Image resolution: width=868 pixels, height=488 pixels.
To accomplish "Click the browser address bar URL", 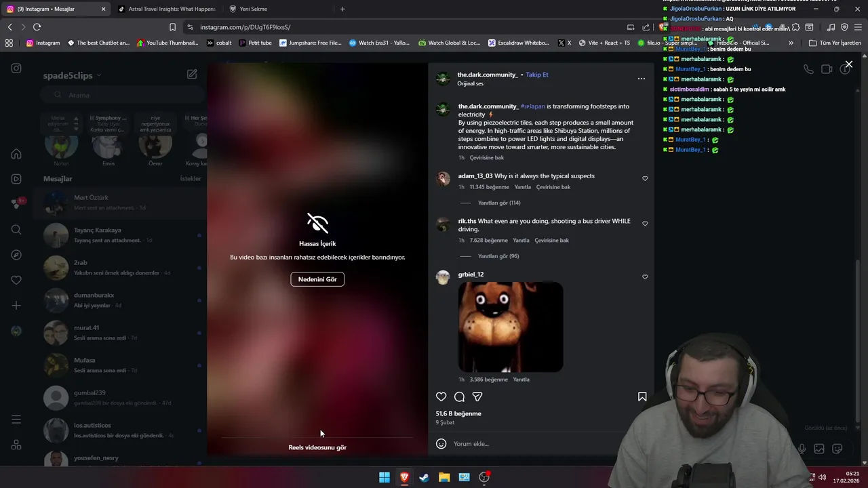I will pyautogui.click(x=245, y=27).
